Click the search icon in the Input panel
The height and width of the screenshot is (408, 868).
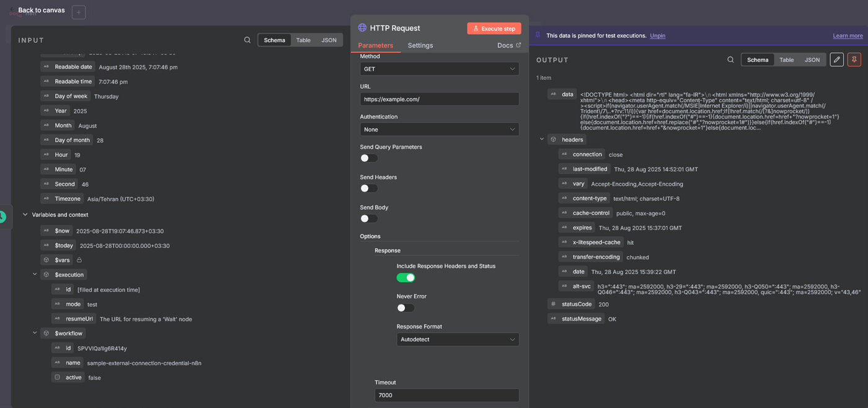pyautogui.click(x=247, y=40)
